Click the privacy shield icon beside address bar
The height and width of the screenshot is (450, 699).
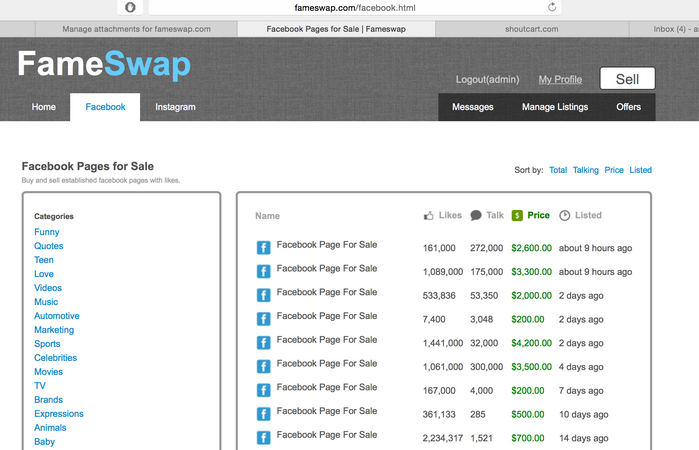click(130, 7)
